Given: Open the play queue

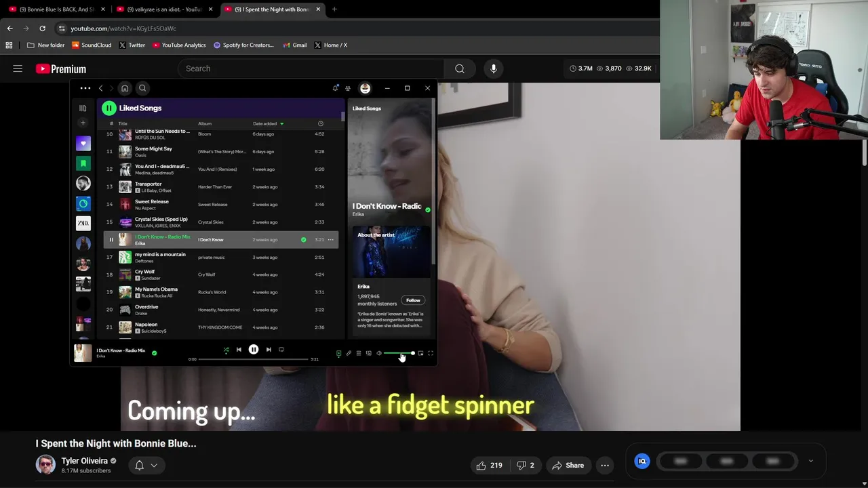Looking at the screenshot, I should pos(359,353).
